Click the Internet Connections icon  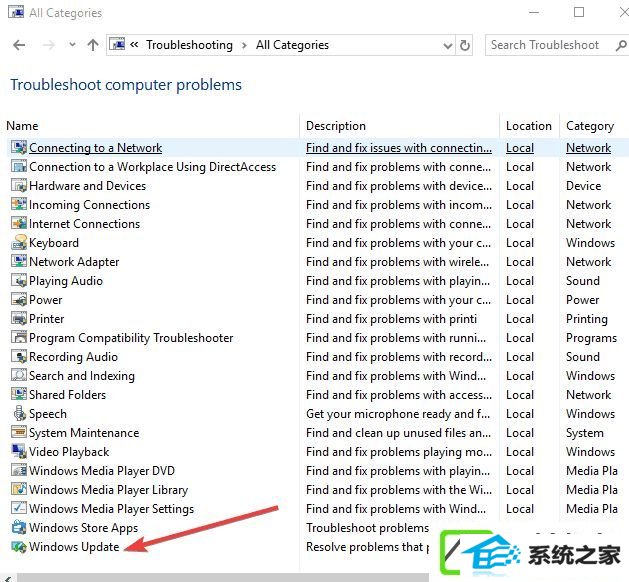click(19, 223)
